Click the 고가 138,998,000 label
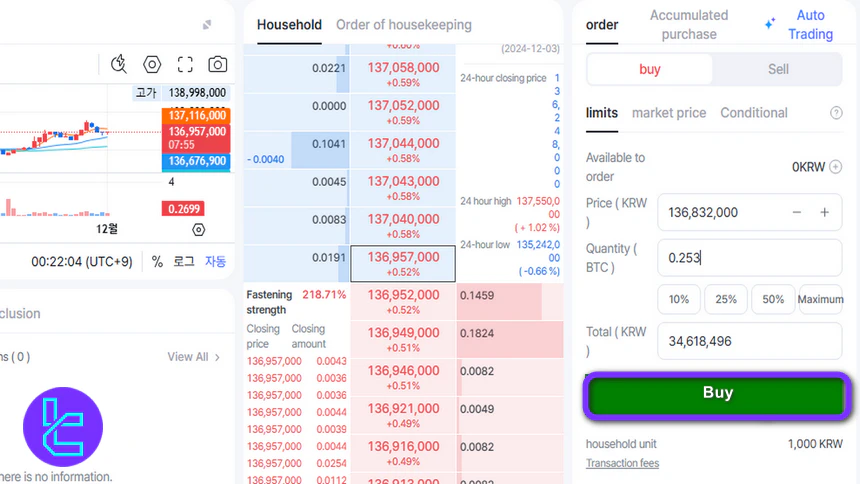 181,93
